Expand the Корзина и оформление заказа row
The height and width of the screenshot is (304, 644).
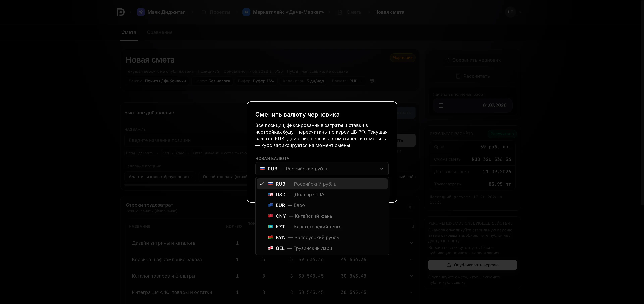pyautogui.click(x=411, y=260)
